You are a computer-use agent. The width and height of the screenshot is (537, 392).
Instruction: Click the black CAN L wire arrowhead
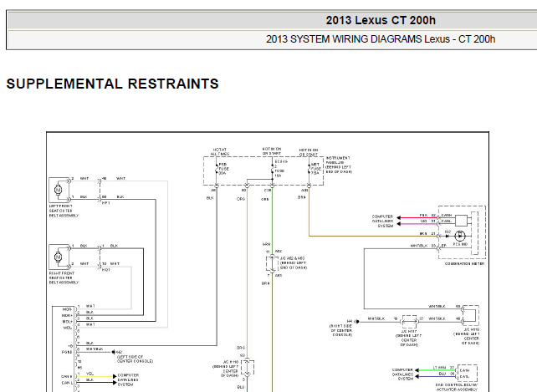(115, 383)
